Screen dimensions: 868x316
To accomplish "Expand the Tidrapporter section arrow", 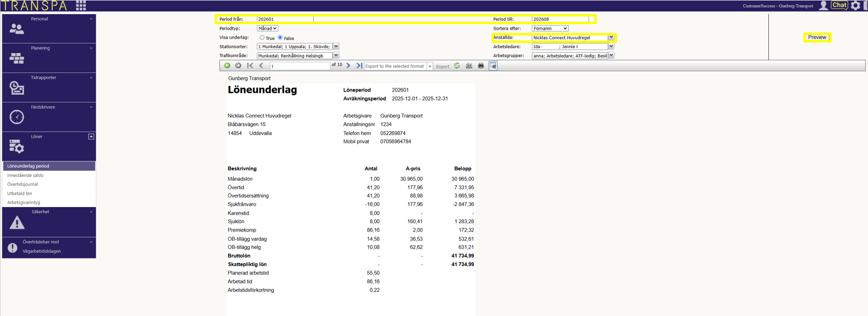I will pos(91,78).
